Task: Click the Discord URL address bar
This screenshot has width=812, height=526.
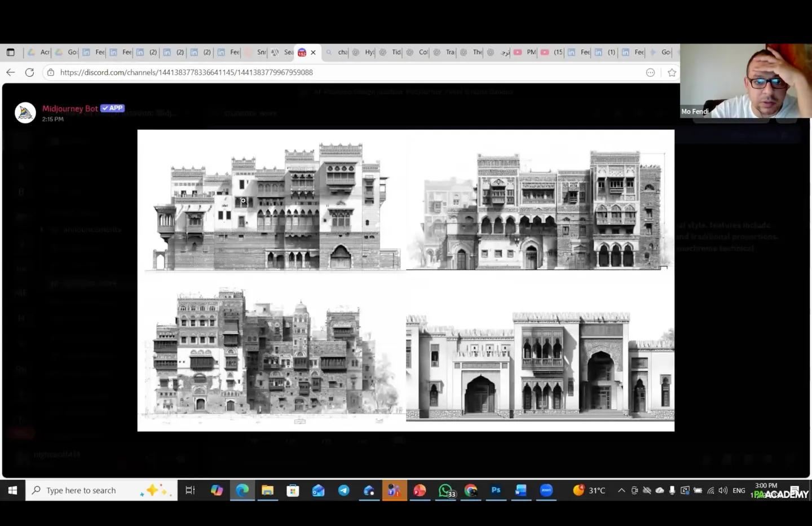Action: [338, 72]
